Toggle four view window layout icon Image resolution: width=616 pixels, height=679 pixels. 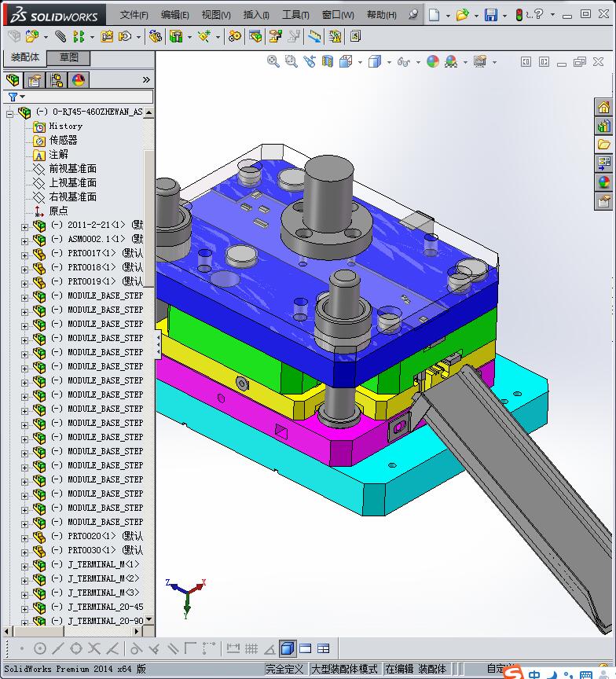pyautogui.click(x=324, y=648)
